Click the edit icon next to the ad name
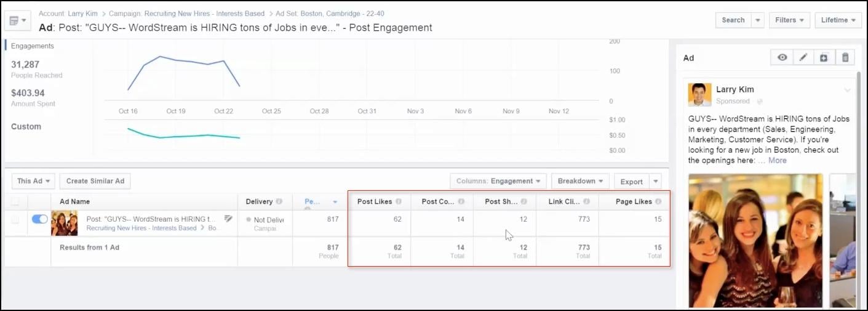The height and width of the screenshot is (311, 868). (x=228, y=219)
